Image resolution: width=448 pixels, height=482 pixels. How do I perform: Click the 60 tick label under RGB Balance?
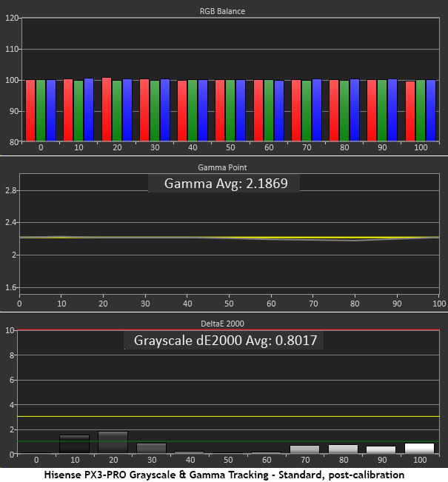point(269,147)
